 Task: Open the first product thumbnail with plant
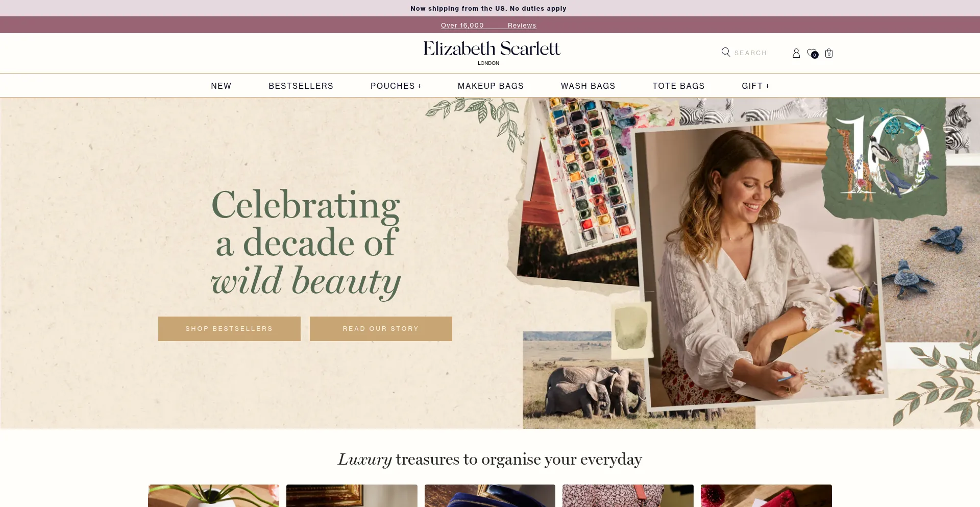[213, 496]
